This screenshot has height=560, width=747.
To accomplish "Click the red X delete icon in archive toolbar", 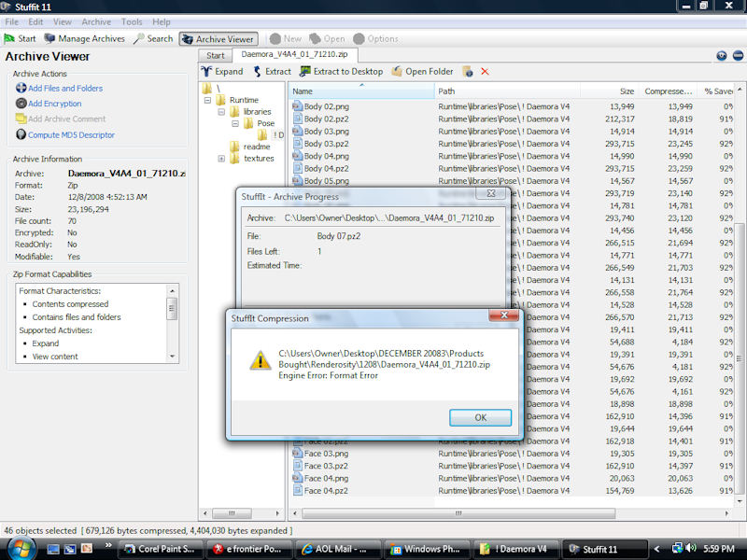I will point(485,72).
